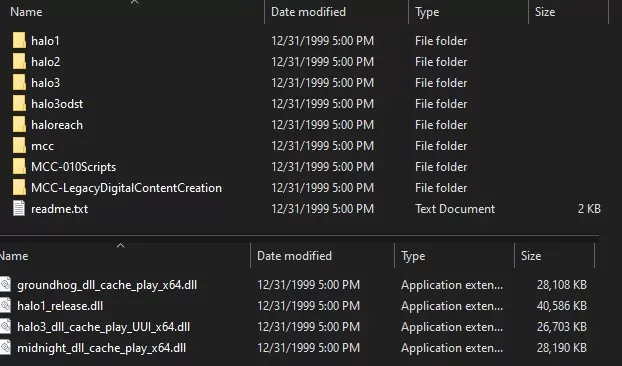Select the MCC-LegacyDigitalContentCreation folder icon
622x366 pixels.
[19, 188]
